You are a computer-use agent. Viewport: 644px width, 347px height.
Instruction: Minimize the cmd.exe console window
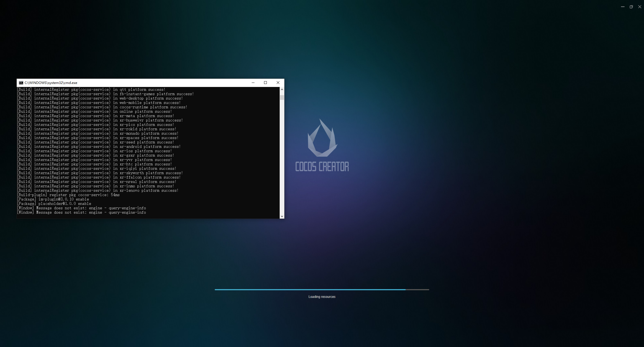coord(253,83)
